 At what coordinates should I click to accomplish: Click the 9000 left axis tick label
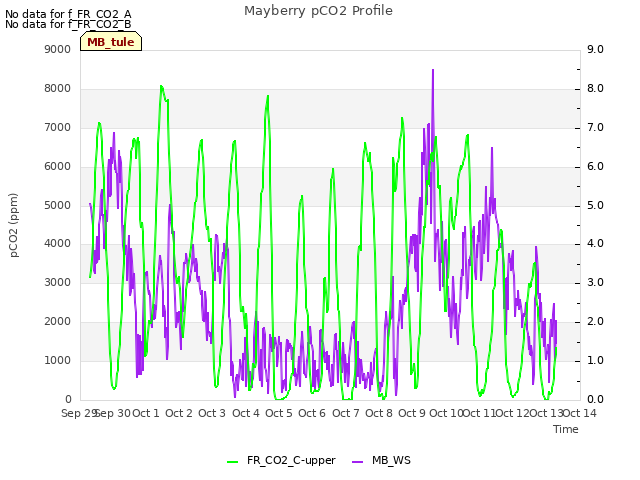click(58, 49)
